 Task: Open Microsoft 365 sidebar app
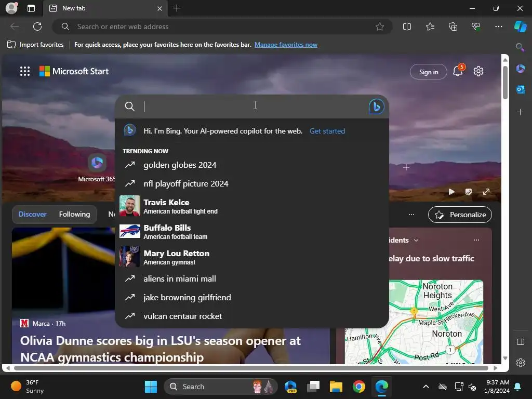520,69
